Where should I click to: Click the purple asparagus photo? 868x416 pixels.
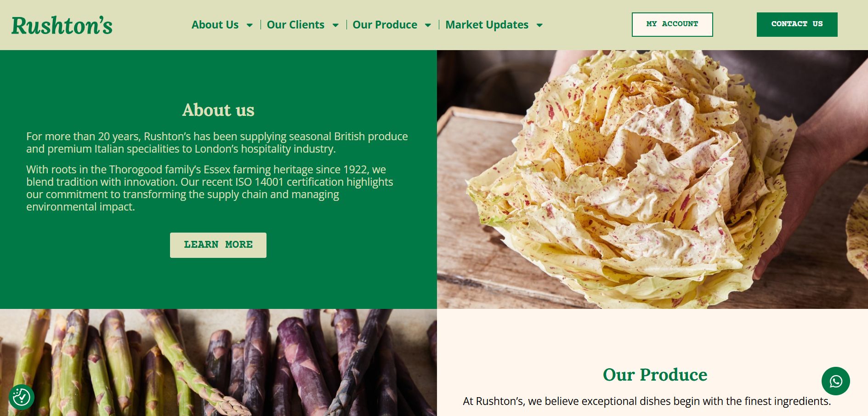pos(218,362)
